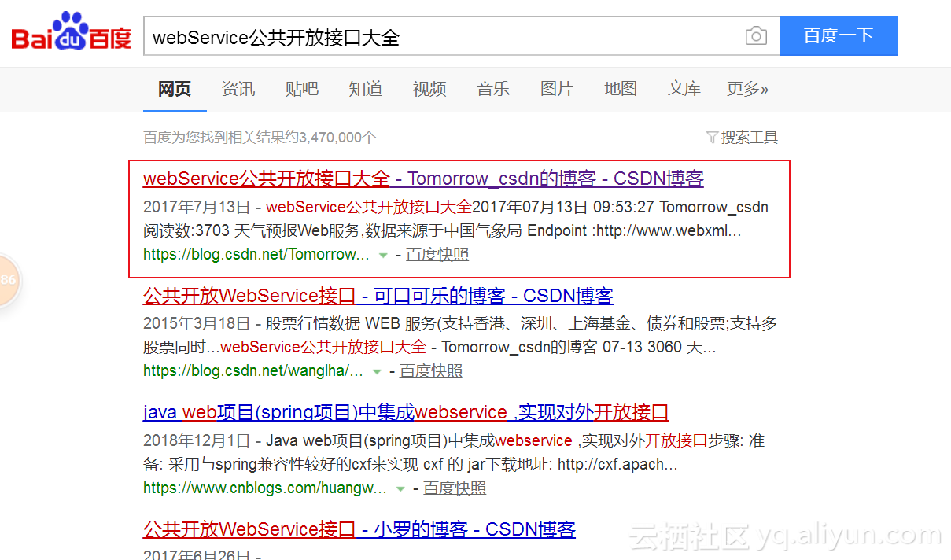Click URL https://blog.csdn.net/Tomorrow...
The width and height of the screenshot is (951, 560).
pyautogui.click(x=256, y=254)
